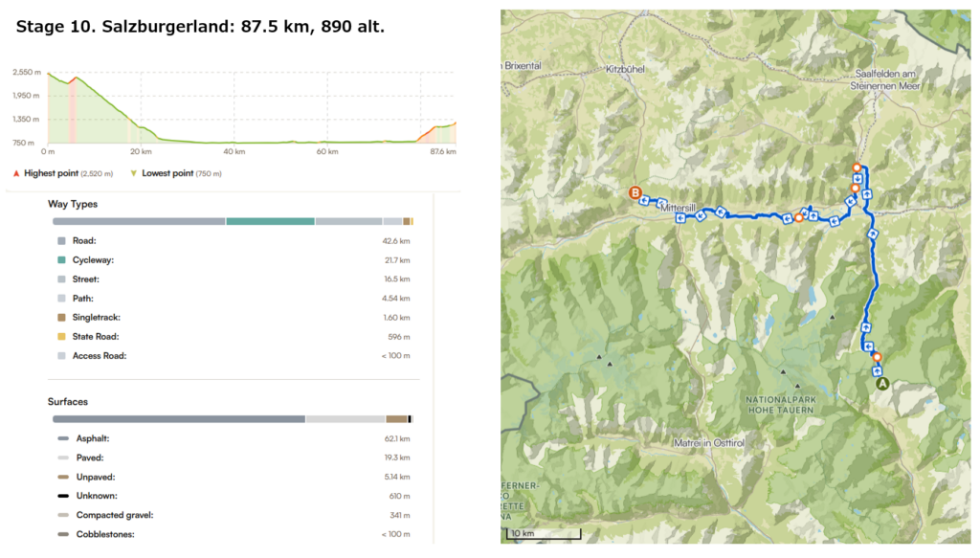Click the Singletrack brown legend swatch
The width and height of the screenshot is (980, 558).
[x=62, y=318]
